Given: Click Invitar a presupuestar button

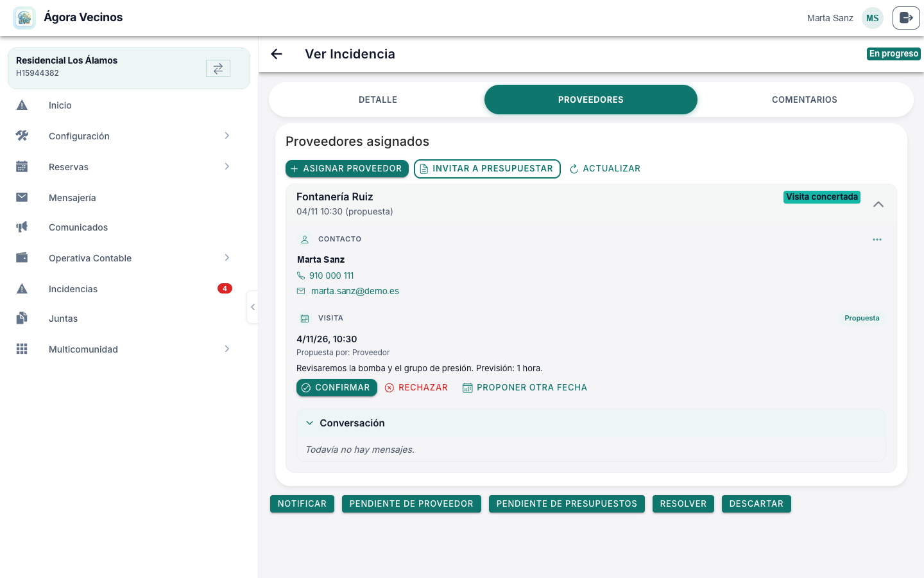Looking at the screenshot, I should pyautogui.click(x=487, y=169).
